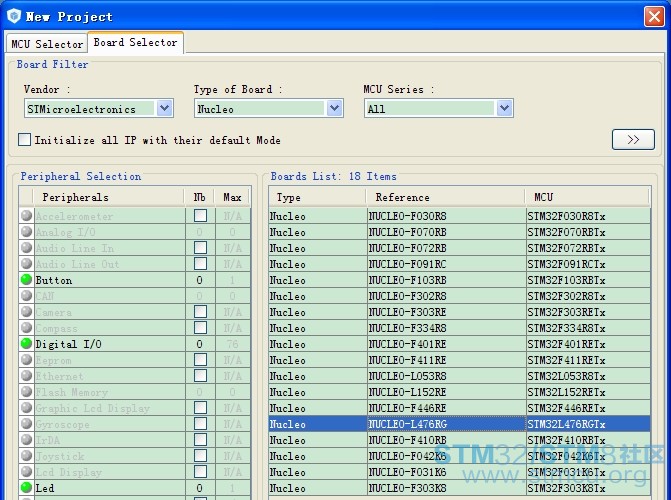Click the Nb column header
This screenshot has height=500, width=671.
199,197
